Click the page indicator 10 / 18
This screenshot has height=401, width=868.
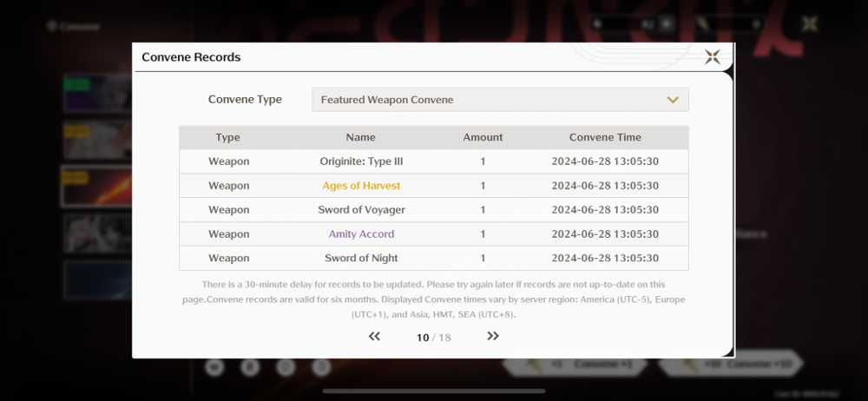pos(433,338)
